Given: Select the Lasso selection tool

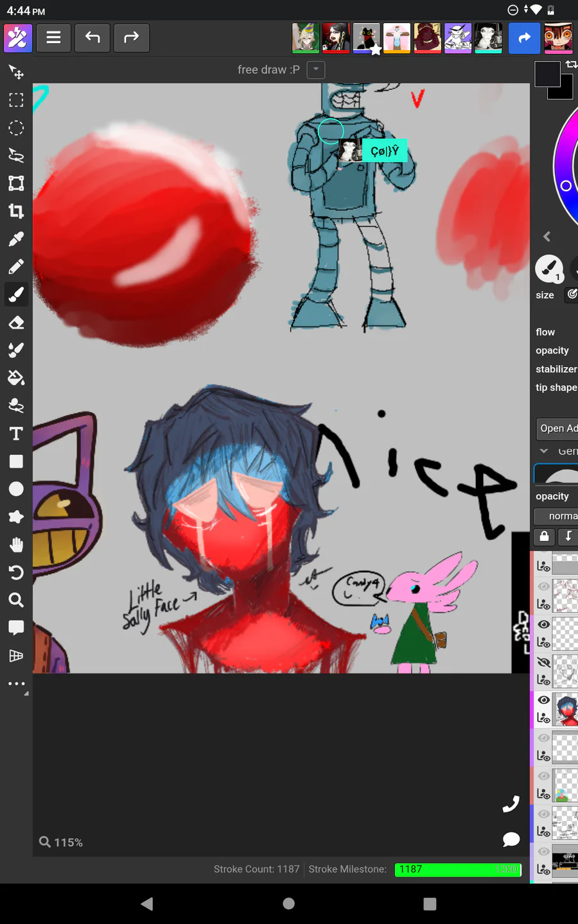Looking at the screenshot, I should [16, 155].
